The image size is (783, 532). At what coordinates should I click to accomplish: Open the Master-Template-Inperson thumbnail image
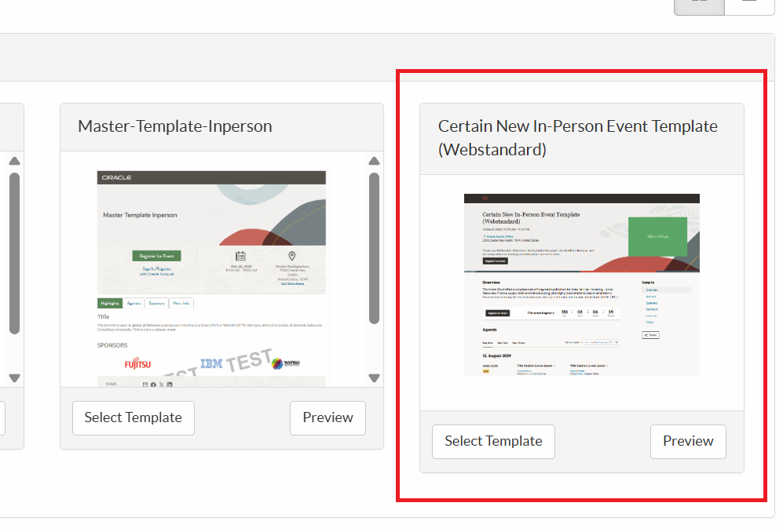212,279
